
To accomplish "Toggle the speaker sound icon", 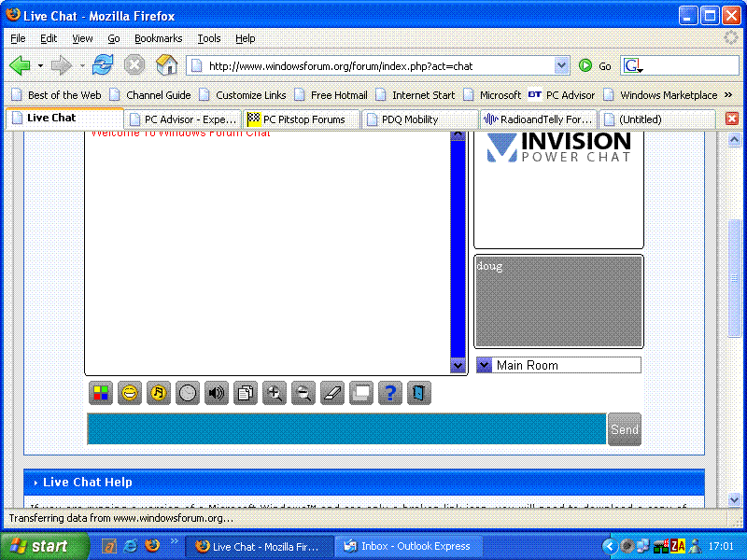I will 217,393.
